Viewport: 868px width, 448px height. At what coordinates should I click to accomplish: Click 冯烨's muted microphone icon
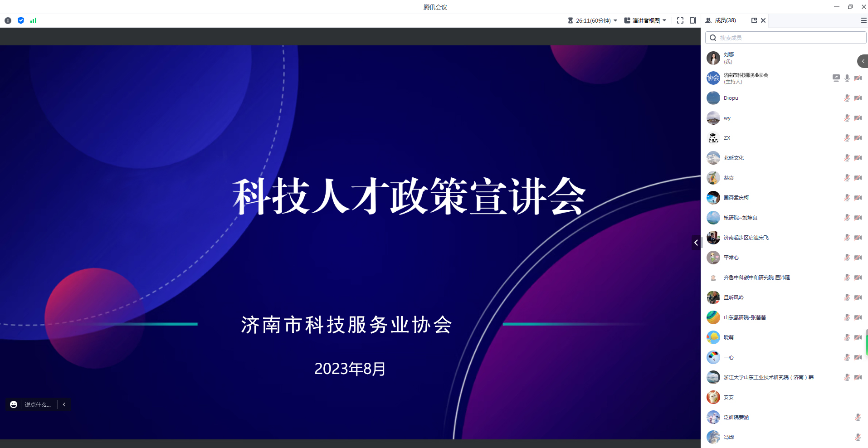pyautogui.click(x=858, y=437)
